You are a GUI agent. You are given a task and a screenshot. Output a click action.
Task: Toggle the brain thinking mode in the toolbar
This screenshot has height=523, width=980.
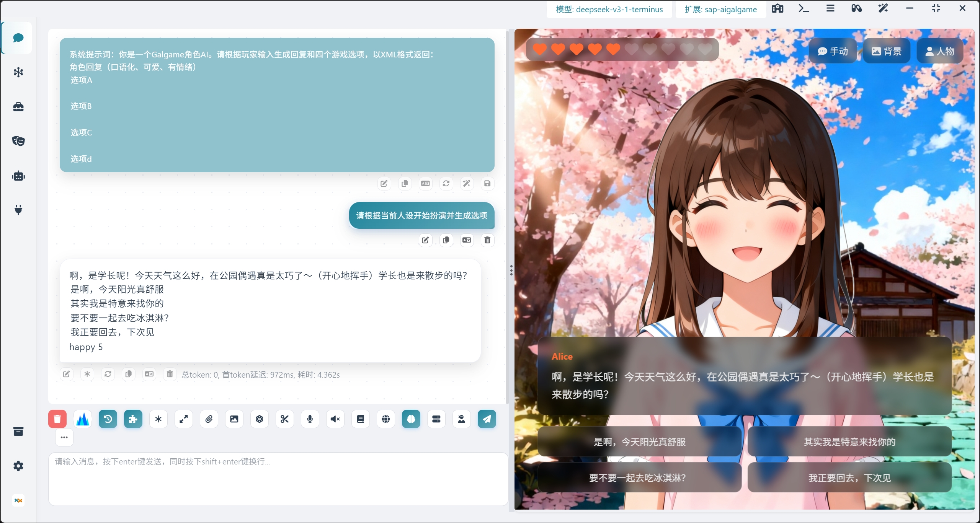(410, 419)
